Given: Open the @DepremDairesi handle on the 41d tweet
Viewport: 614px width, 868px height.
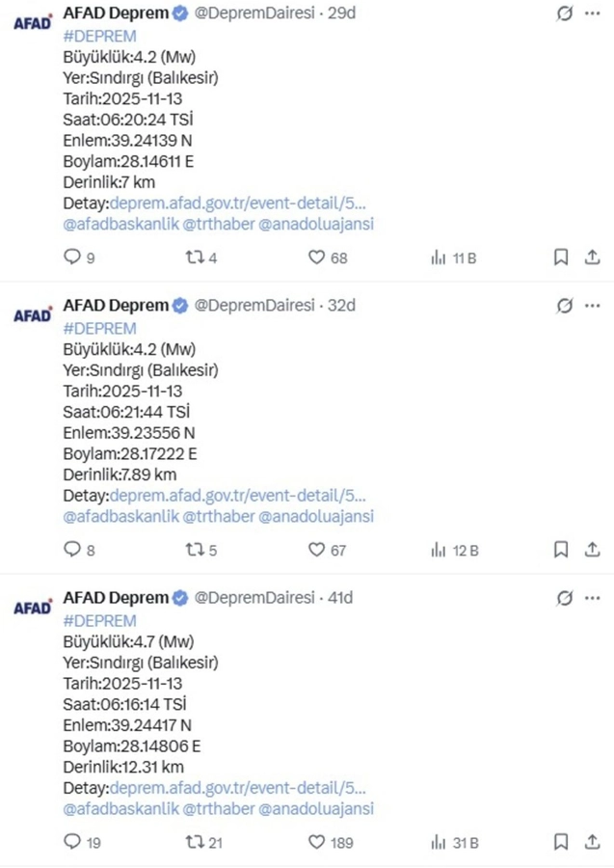Looking at the screenshot, I should pyautogui.click(x=254, y=598).
